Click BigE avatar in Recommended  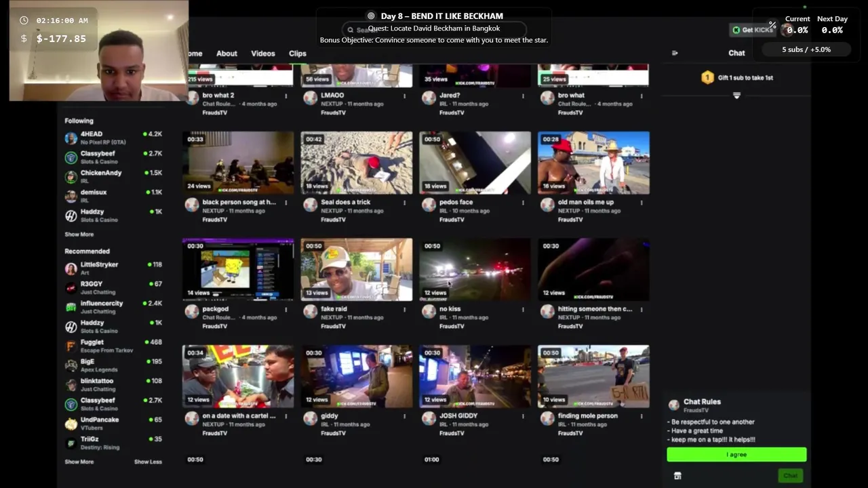point(71,365)
